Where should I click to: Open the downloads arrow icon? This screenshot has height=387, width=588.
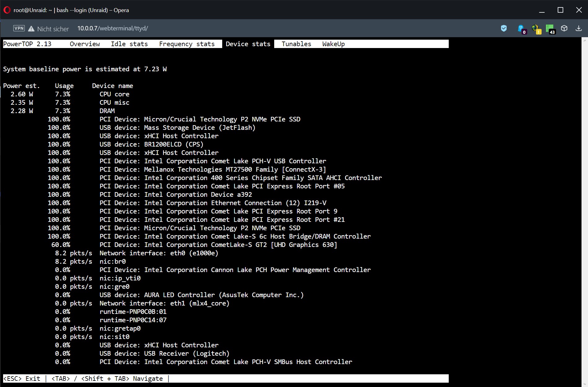pos(578,28)
